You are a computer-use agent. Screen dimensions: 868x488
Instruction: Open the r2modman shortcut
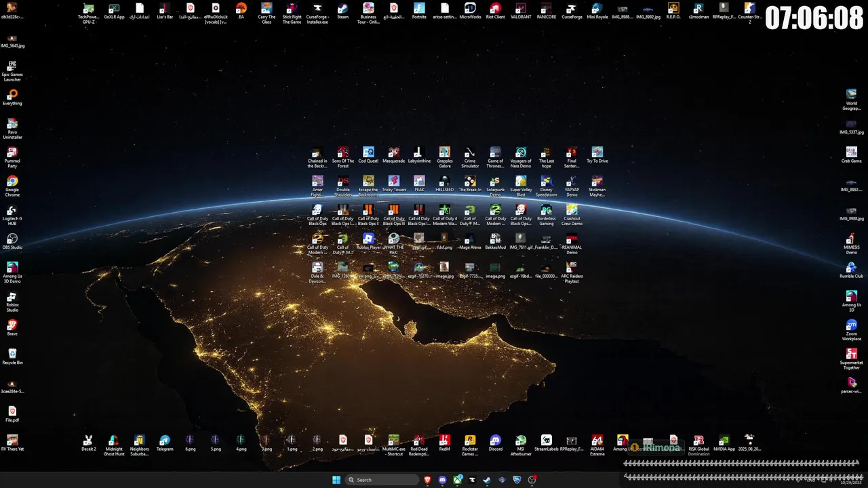(x=698, y=11)
